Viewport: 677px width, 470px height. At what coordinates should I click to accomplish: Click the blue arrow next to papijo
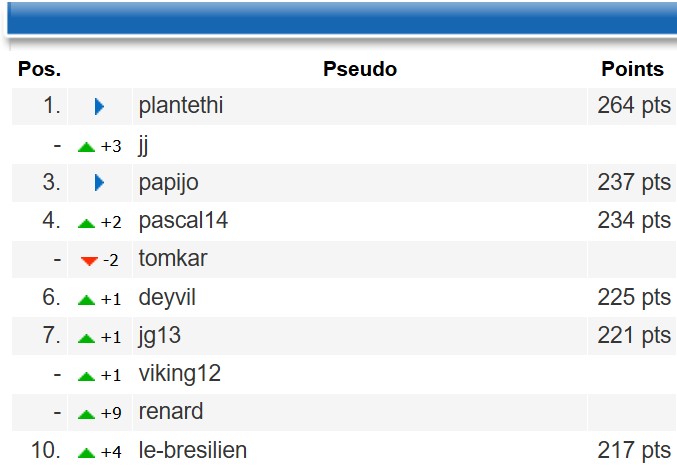coord(99,183)
